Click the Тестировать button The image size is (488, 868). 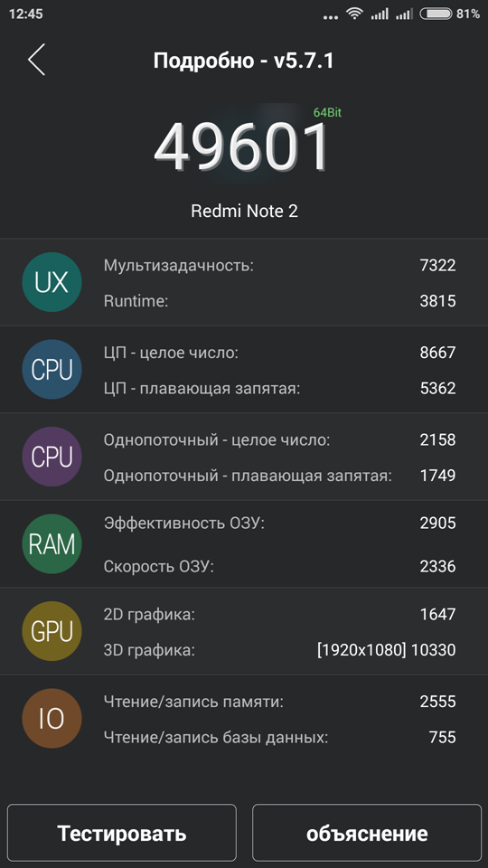[122, 833]
